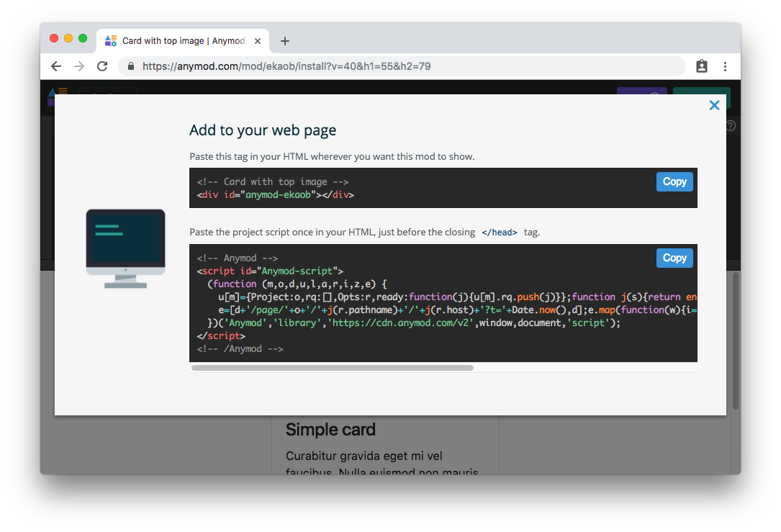Click the macOS yellow minimize button
The height and width of the screenshot is (532, 781).
68,38
